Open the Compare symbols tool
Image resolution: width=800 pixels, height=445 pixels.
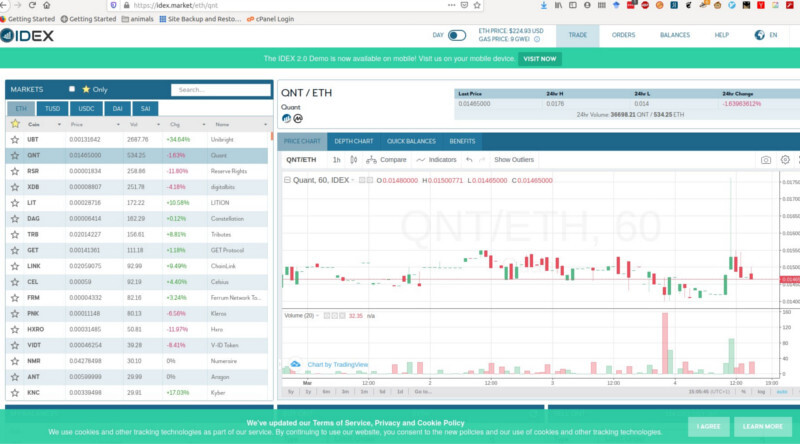point(387,160)
